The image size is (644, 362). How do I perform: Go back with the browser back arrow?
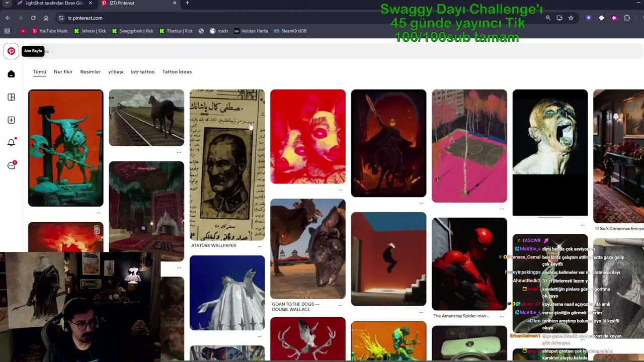click(x=8, y=18)
